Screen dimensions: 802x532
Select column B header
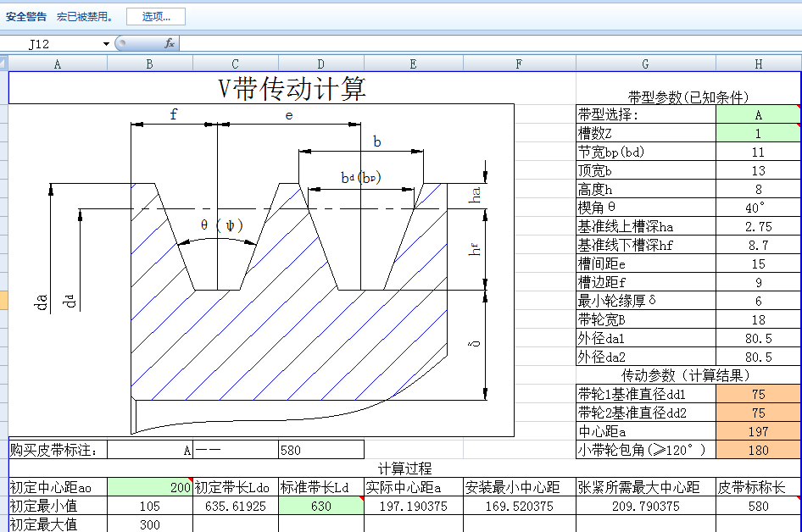pyautogui.click(x=150, y=64)
